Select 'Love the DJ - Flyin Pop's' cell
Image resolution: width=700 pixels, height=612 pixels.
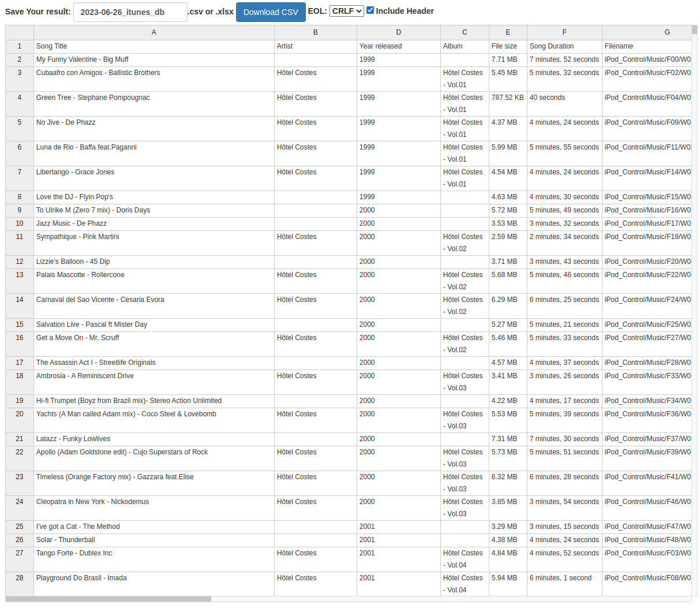tap(154, 197)
